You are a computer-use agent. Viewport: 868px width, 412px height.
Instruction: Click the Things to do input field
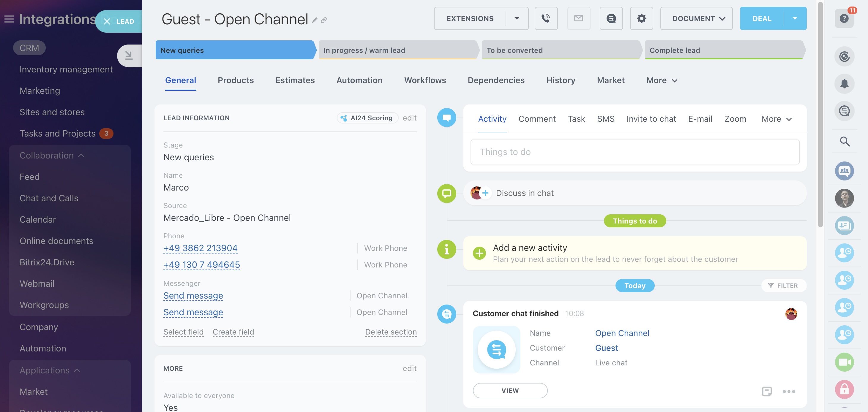pyautogui.click(x=635, y=152)
